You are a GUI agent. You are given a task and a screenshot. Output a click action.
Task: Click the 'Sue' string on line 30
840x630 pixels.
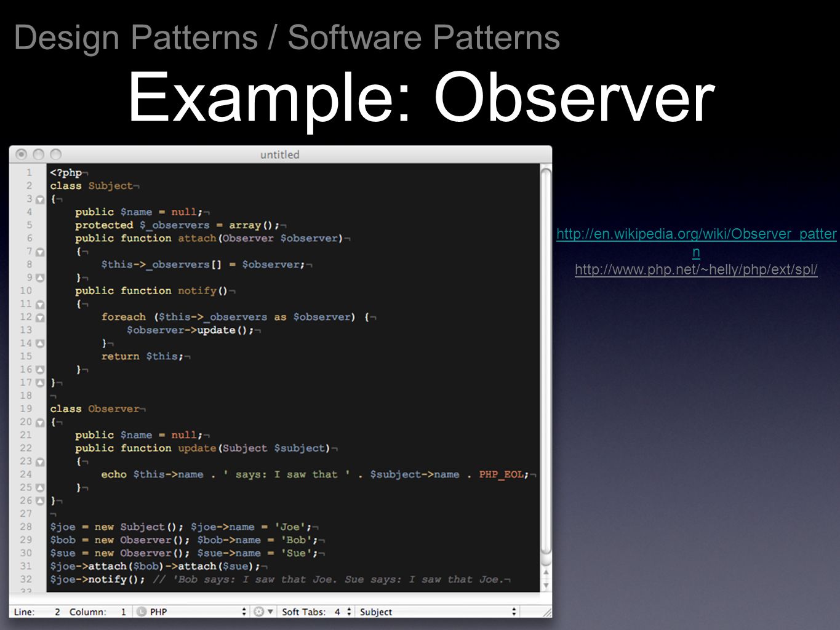pyautogui.click(x=296, y=553)
